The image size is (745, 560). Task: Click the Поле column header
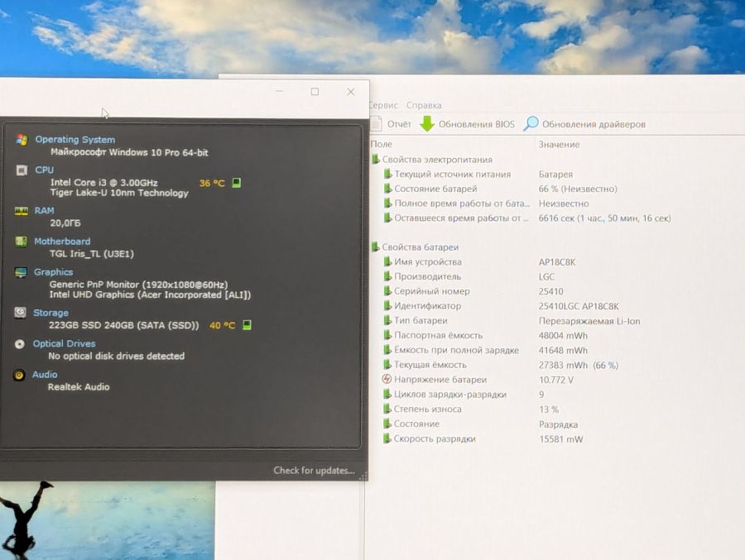pyautogui.click(x=381, y=144)
